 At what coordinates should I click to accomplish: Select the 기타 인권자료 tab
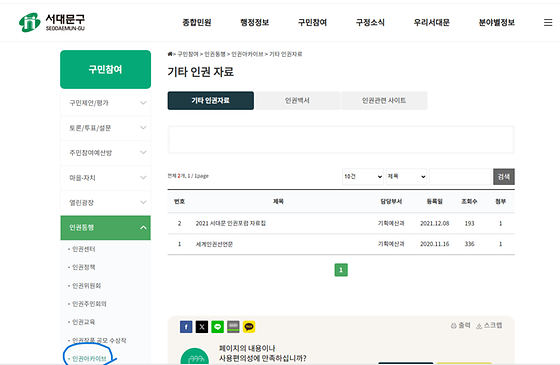[x=211, y=100]
